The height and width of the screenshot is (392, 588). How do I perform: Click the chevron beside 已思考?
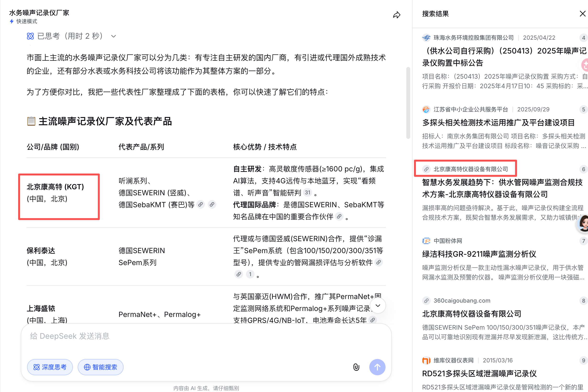pyautogui.click(x=114, y=36)
